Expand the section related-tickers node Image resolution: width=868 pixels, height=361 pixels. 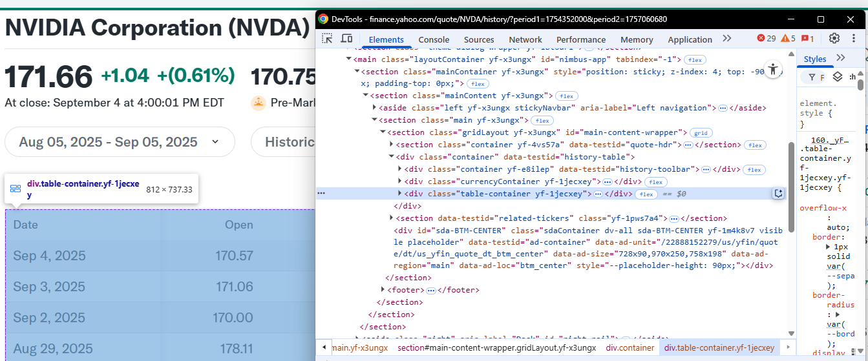391,218
